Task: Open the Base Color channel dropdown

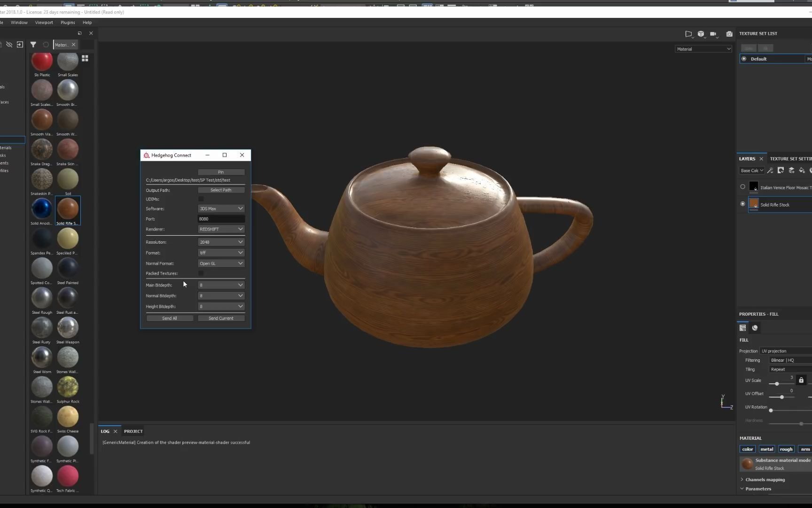Action: pyautogui.click(x=751, y=170)
